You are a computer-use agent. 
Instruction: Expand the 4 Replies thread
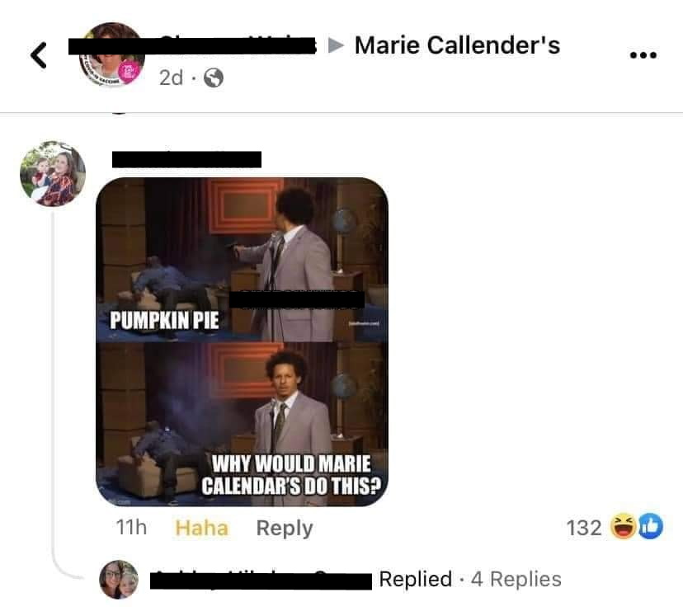coord(516,579)
